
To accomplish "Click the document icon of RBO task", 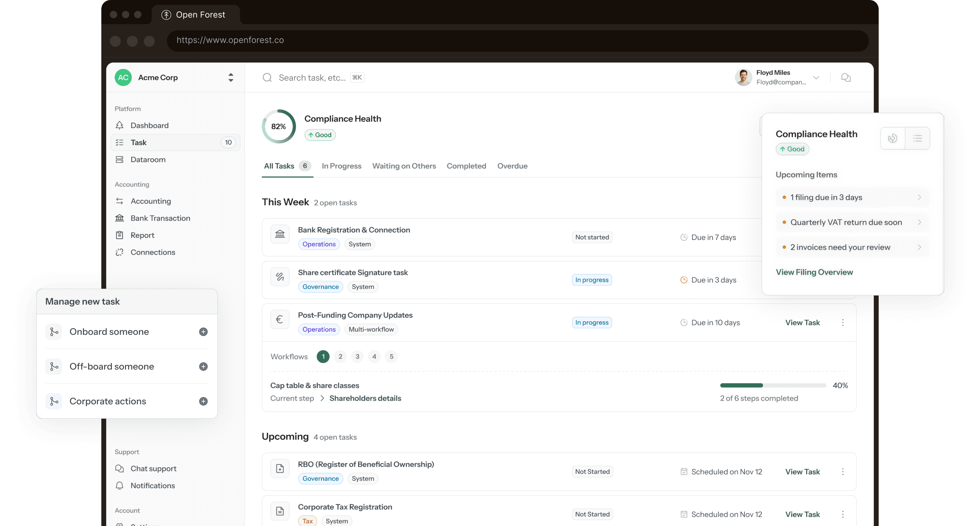I will click(x=280, y=469).
